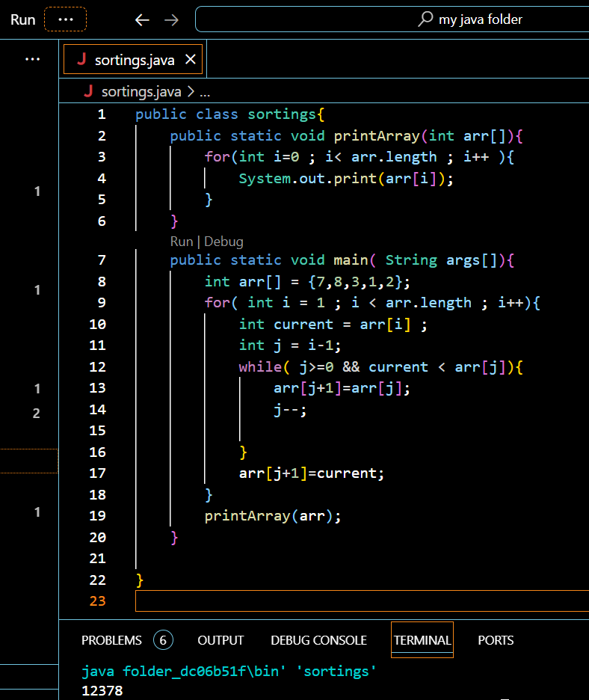The width and height of the screenshot is (589, 700).
Task: Click 'arr[j+1]=current;' on line 17
Action: (x=312, y=473)
